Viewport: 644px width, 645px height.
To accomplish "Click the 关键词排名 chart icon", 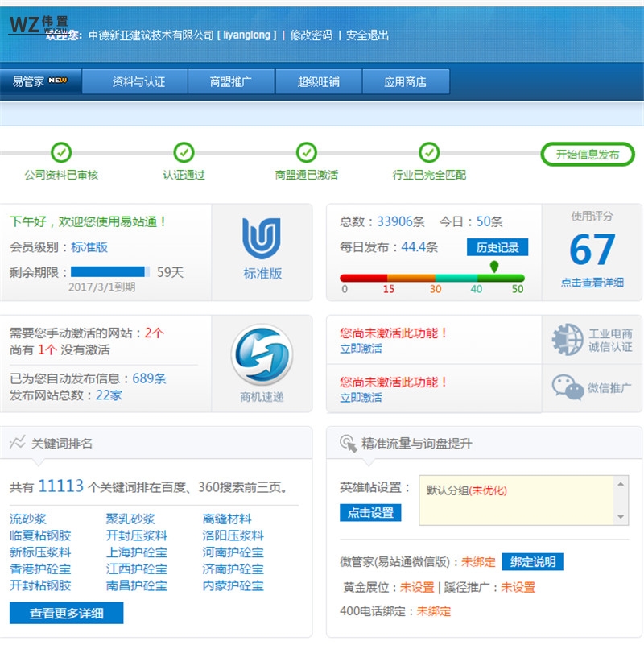I will (18, 443).
